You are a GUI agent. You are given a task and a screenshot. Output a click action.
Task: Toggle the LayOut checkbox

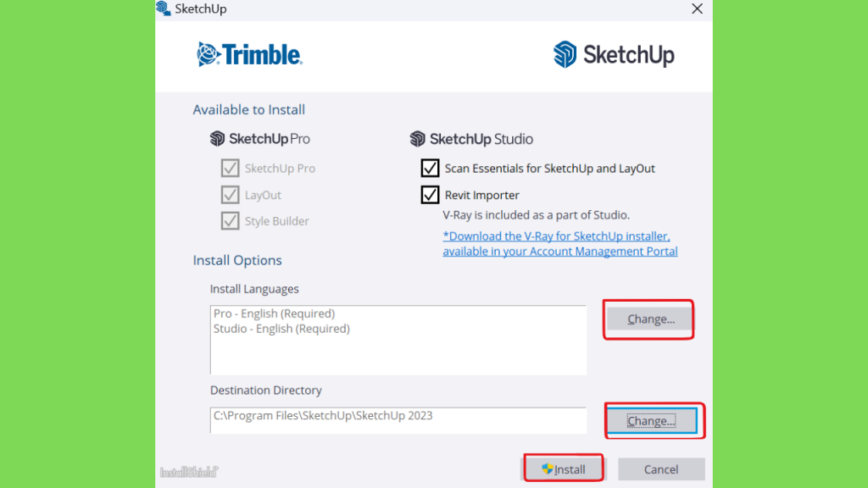(230, 195)
